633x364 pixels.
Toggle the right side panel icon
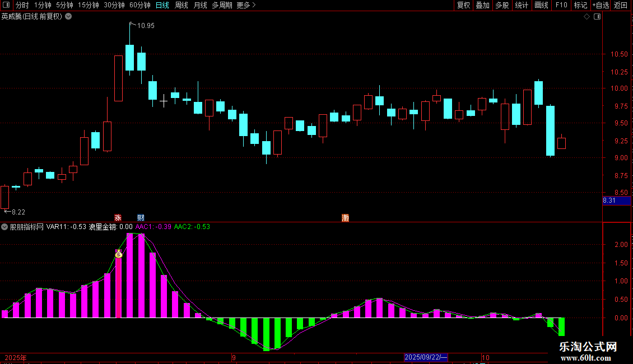coord(597,17)
